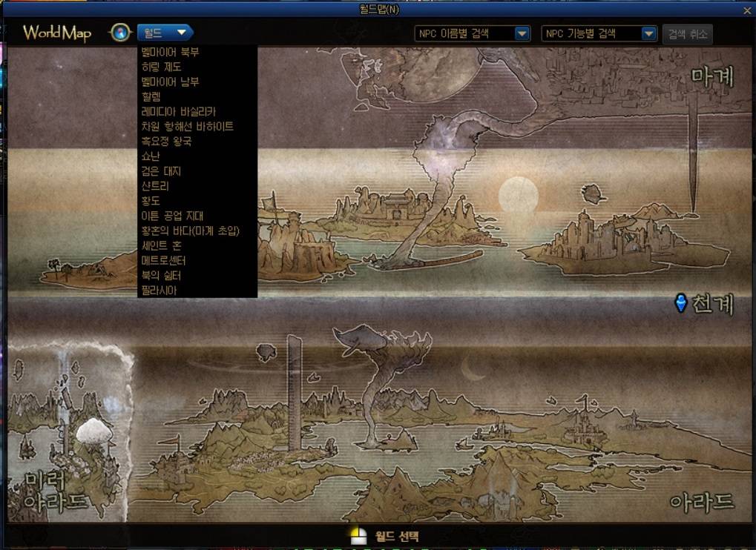Select 황도 from the region list
This screenshot has width=756, height=550.
pyautogui.click(x=151, y=201)
